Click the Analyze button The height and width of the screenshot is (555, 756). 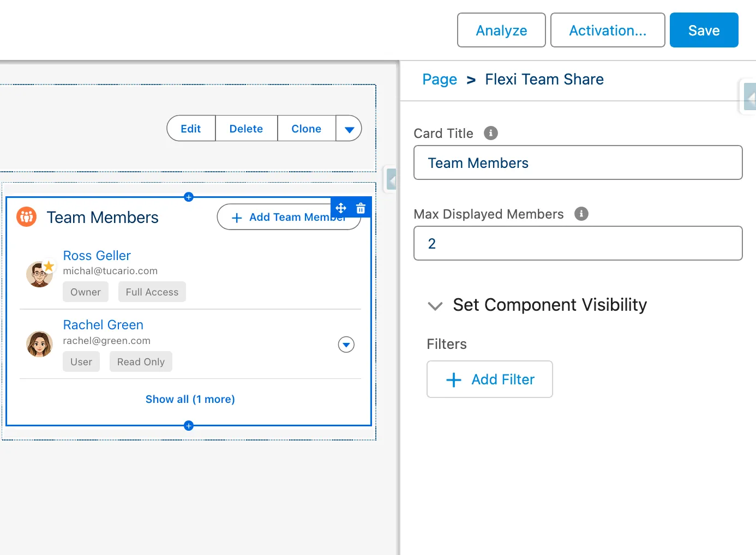point(501,30)
